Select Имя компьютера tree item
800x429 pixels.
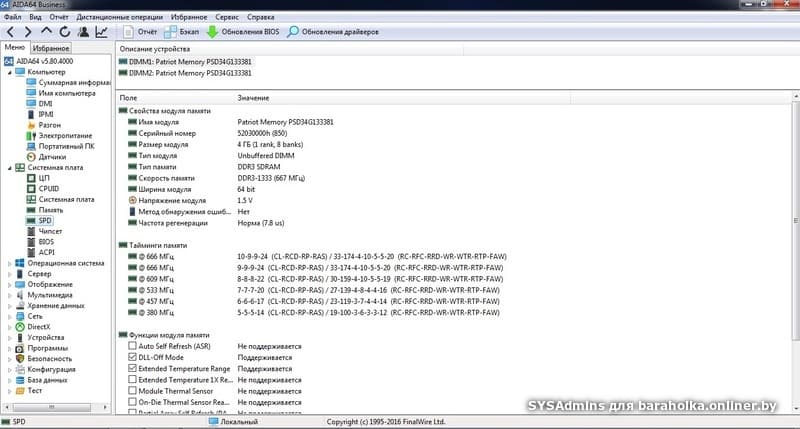tap(61, 93)
